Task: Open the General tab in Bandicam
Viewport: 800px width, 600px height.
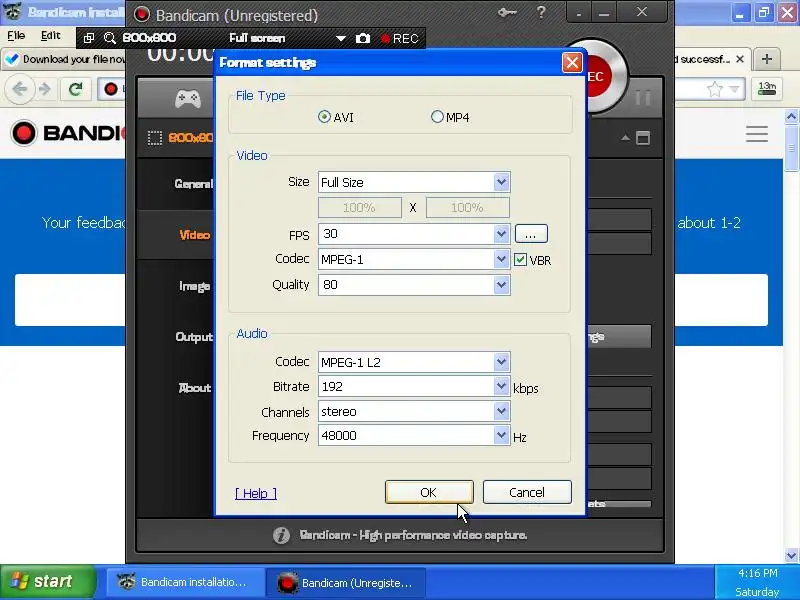Action: coord(193,184)
